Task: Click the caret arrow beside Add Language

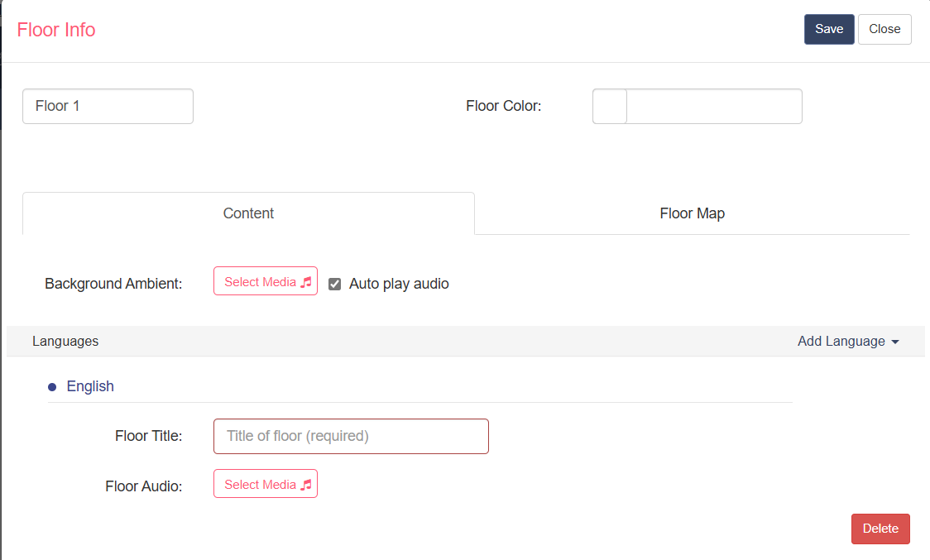Action: click(895, 342)
